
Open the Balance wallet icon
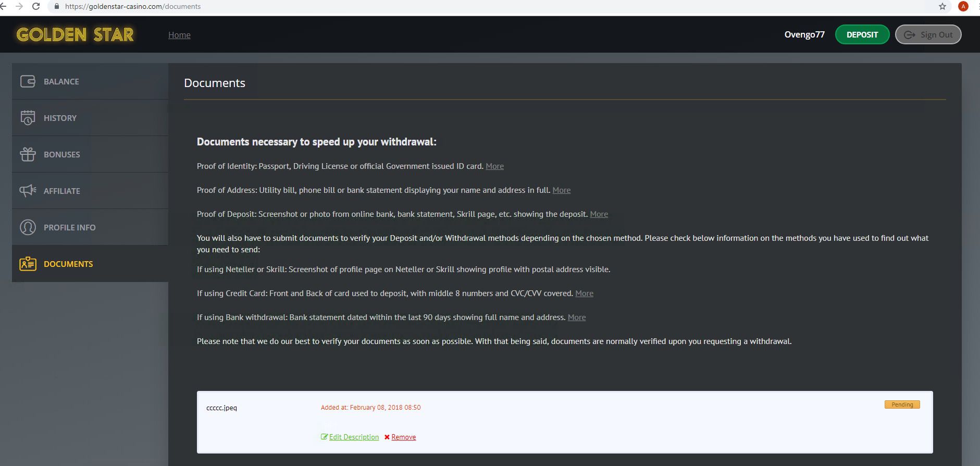coord(28,81)
